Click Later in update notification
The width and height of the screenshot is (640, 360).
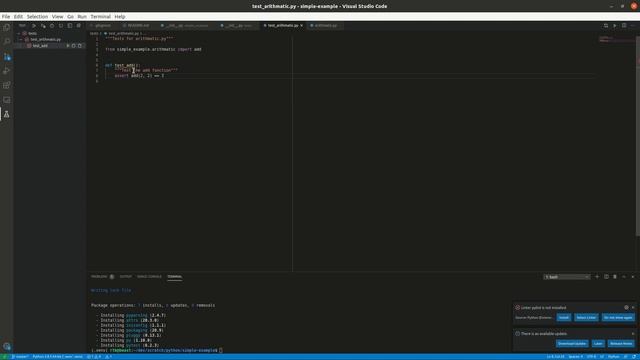598,344
